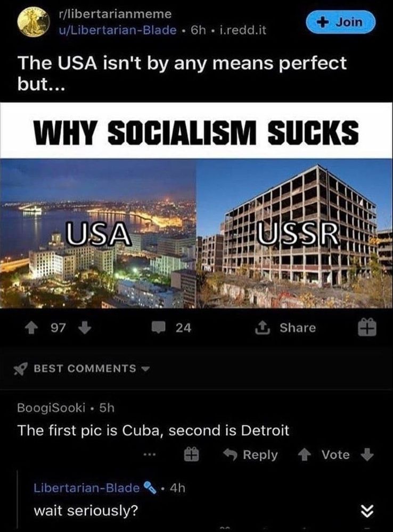Visit u/Libertarian-Blade's profile from the post header

pos(118,30)
